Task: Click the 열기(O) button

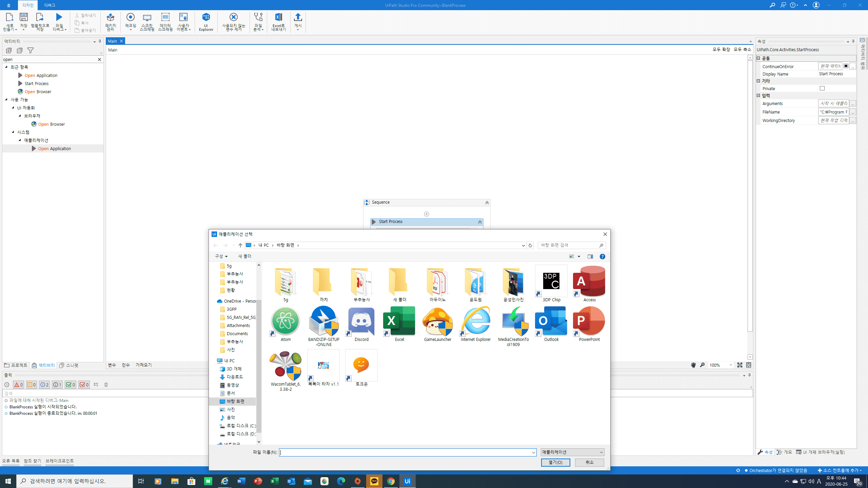Action: pos(555,463)
